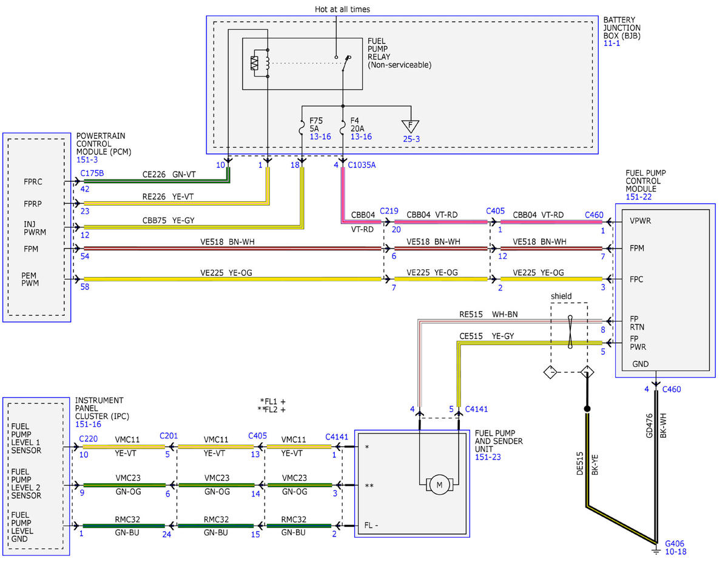Image resolution: width=728 pixels, height=562 pixels.
Task: Click the VPWR pin label
Action: (x=641, y=221)
